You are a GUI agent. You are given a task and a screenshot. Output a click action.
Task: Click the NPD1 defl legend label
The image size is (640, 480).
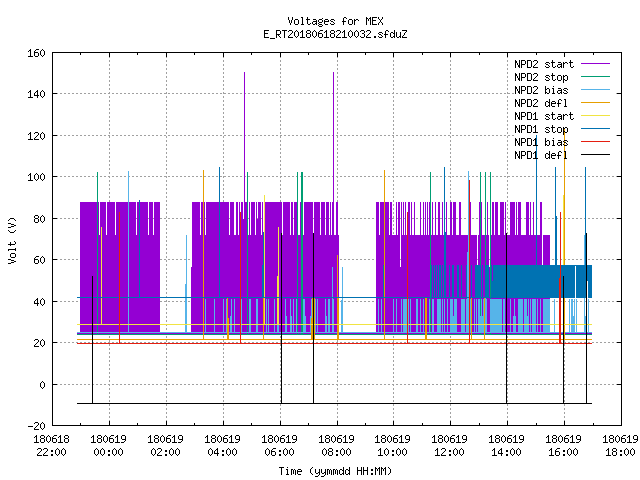(541, 155)
